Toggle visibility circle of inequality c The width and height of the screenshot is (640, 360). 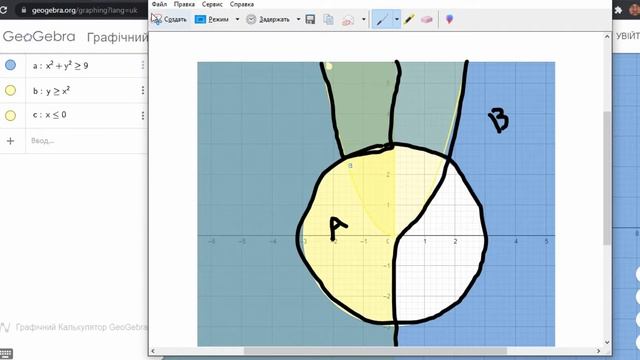click(11, 116)
